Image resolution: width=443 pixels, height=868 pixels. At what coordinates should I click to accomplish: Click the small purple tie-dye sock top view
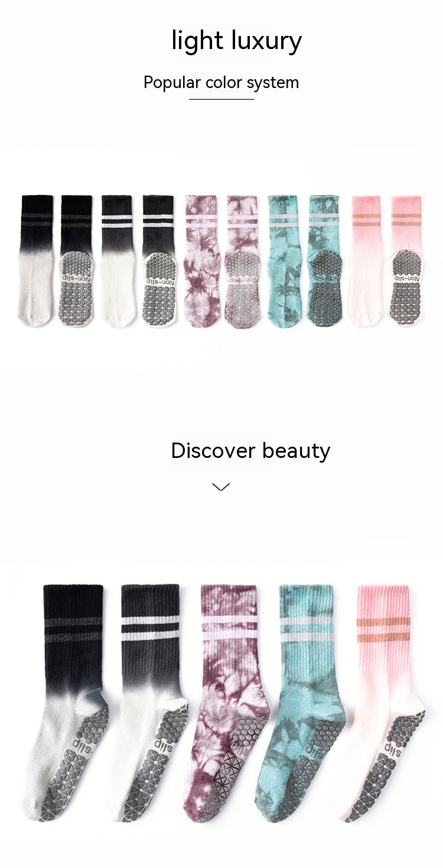point(200,260)
